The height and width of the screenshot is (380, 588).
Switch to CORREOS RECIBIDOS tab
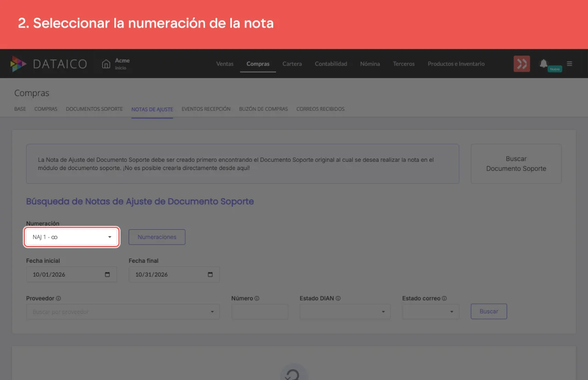[x=320, y=109]
